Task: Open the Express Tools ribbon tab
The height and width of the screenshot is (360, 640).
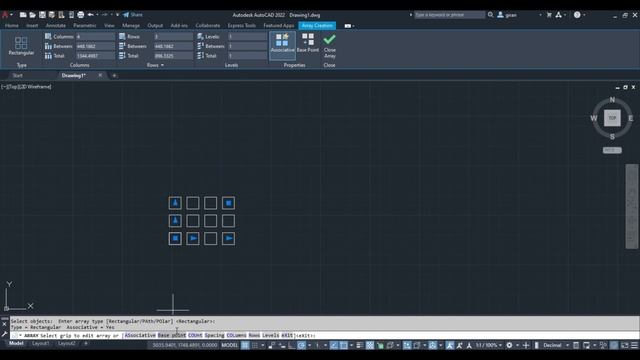Action: click(x=242, y=25)
